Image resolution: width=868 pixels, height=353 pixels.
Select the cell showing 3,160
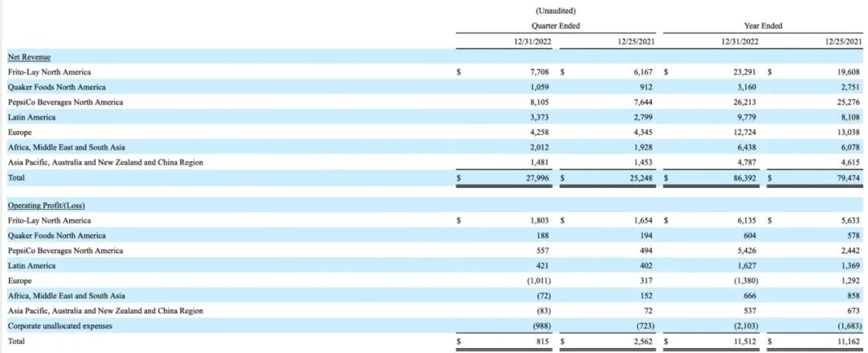pos(748,87)
